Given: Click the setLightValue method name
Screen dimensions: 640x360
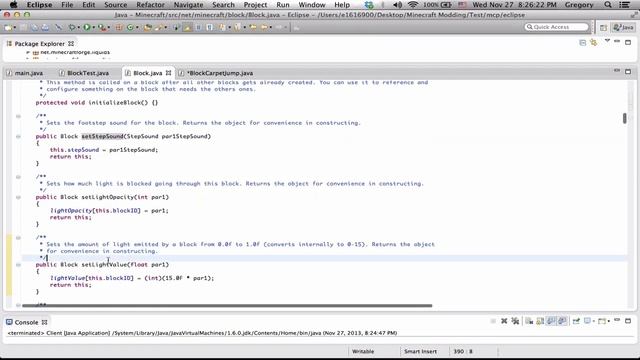Looking at the screenshot, I should (x=104, y=264).
